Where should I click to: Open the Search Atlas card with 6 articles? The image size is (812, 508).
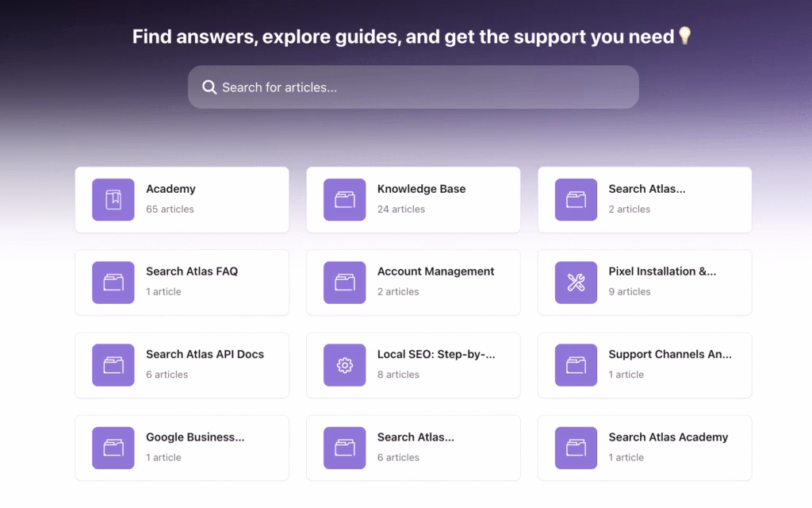click(416, 437)
